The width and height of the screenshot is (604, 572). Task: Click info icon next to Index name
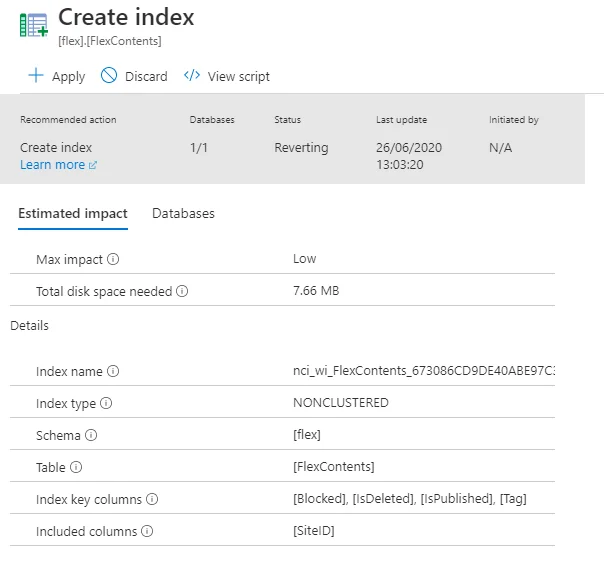click(x=113, y=372)
